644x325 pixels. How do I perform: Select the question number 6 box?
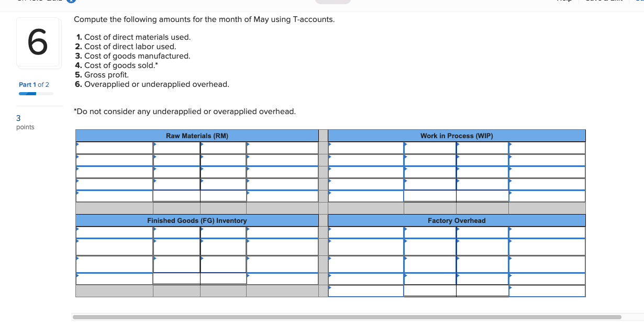coord(37,42)
